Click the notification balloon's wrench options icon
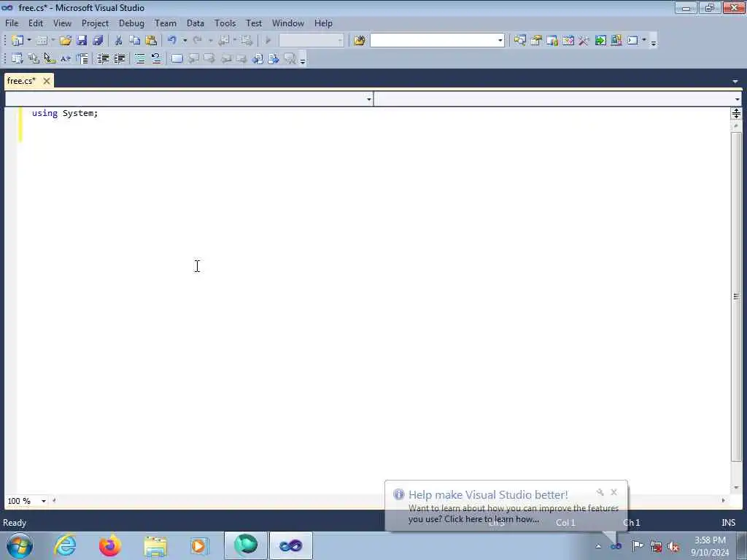Image resolution: width=747 pixels, height=560 pixels. 600,492
